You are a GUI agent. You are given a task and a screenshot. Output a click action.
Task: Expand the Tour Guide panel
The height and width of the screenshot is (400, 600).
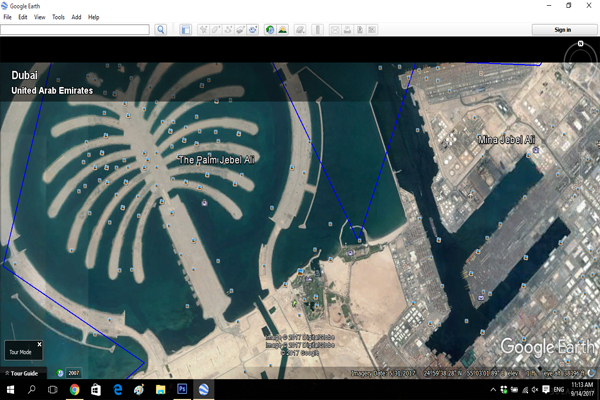pyautogui.click(x=22, y=373)
